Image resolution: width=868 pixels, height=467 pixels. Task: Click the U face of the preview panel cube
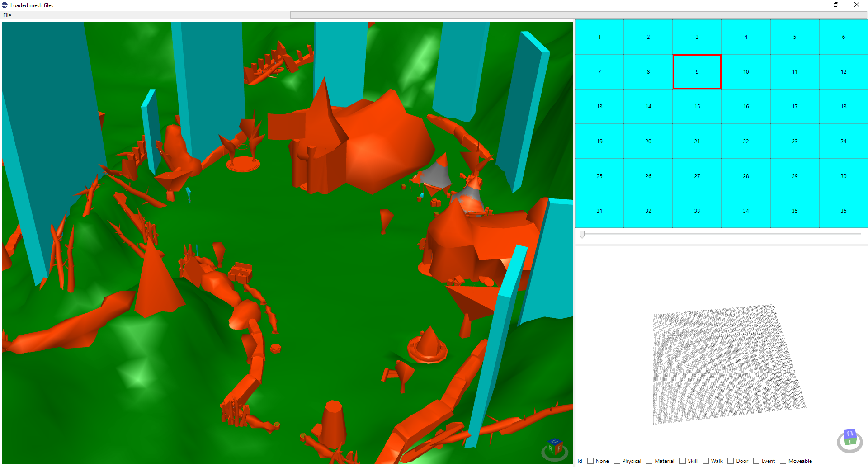(x=850, y=433)
